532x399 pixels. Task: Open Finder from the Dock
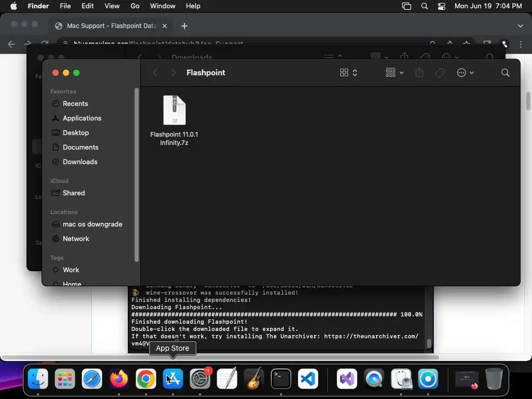(37, 379)
